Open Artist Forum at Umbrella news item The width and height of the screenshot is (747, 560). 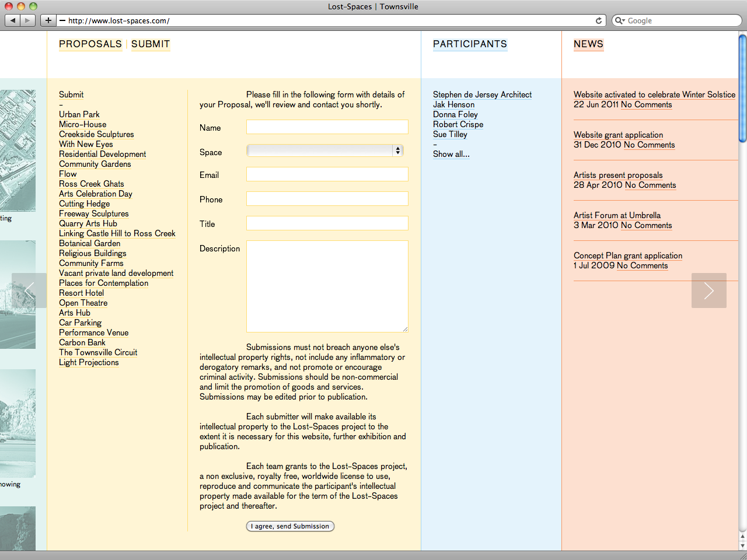pos(617,215)
